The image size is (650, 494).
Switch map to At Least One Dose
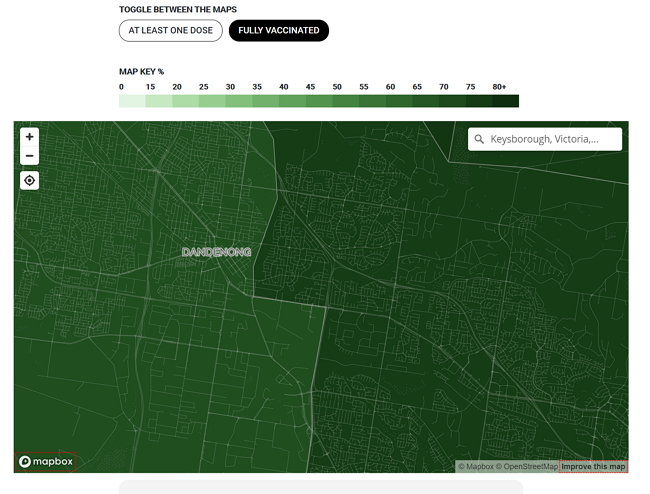click(171, 31)
